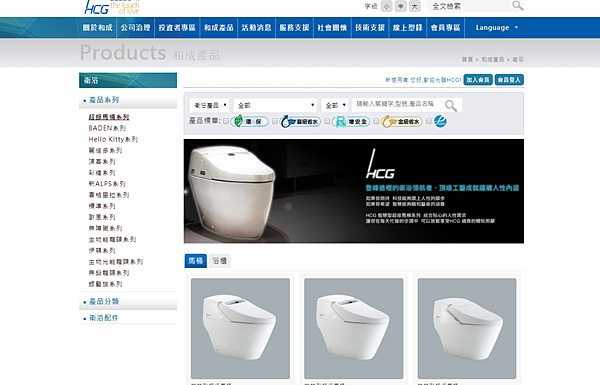This screenshot has height=385, width=600.
Task: Click the gold 金級省水 water-saving badge
Action: pos(402,122)
